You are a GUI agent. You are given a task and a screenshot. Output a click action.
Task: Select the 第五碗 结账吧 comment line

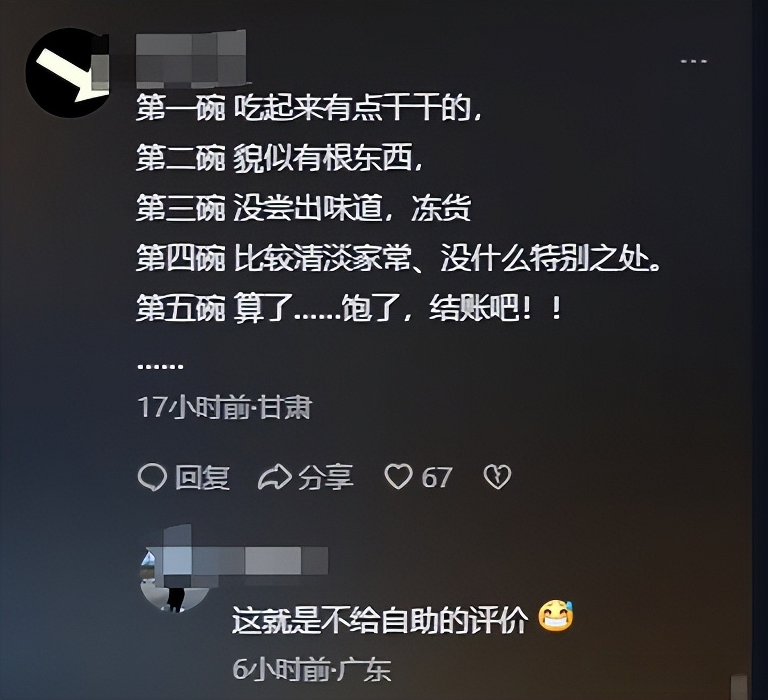pos(349,309)
